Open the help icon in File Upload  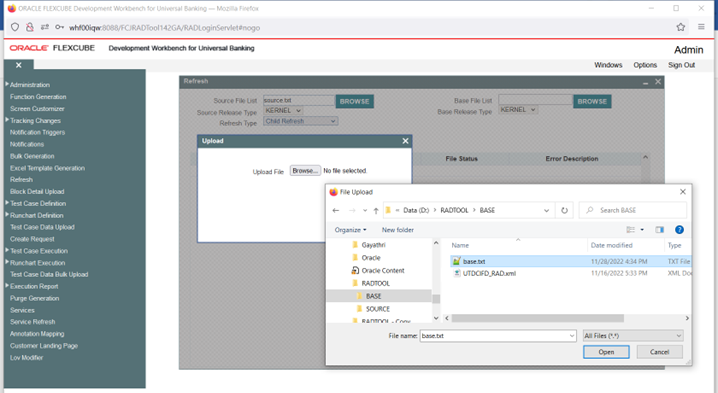click(680, 229)
